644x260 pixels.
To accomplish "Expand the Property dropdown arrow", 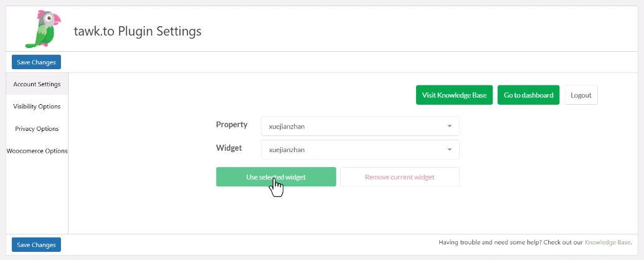I will point(449,127).
